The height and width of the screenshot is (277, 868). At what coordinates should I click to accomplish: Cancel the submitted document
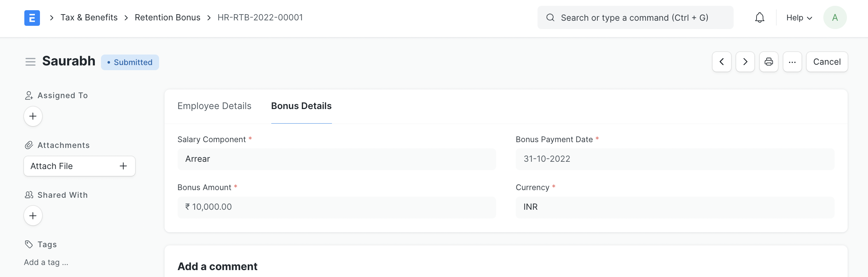click(827, 62)
